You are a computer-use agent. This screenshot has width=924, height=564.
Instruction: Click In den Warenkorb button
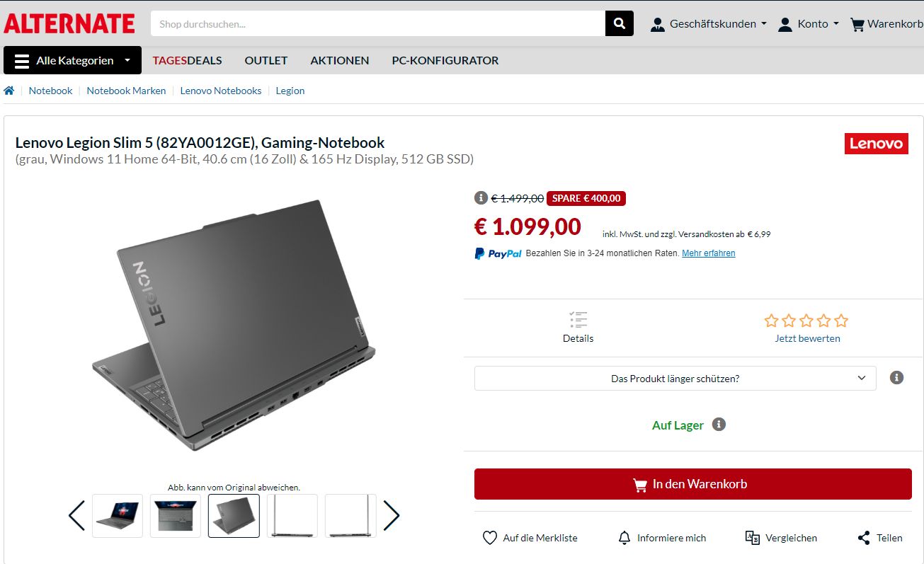[x=693, y=484]
